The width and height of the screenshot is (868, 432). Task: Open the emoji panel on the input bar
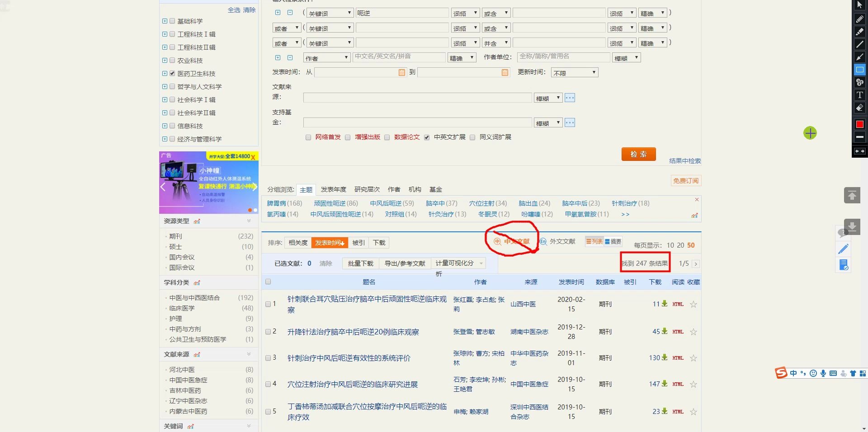pyautogui.click(x=813, y=374)
